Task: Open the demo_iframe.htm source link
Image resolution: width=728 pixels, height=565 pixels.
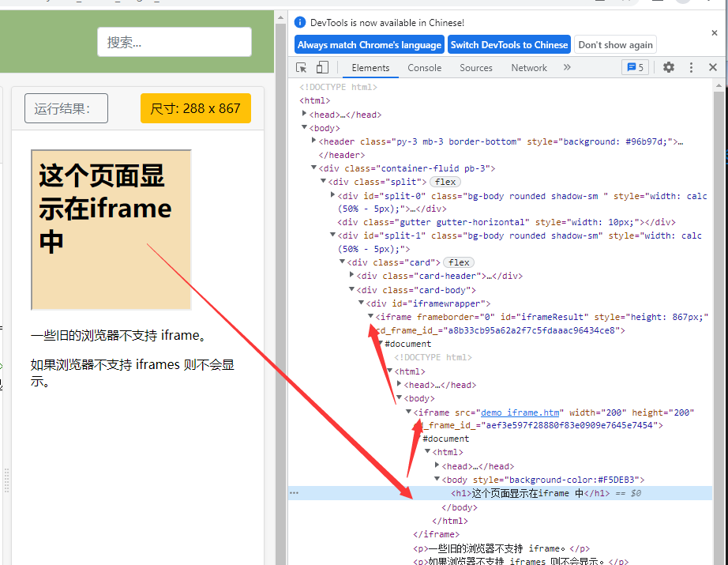Action: (x=520, y=412)
